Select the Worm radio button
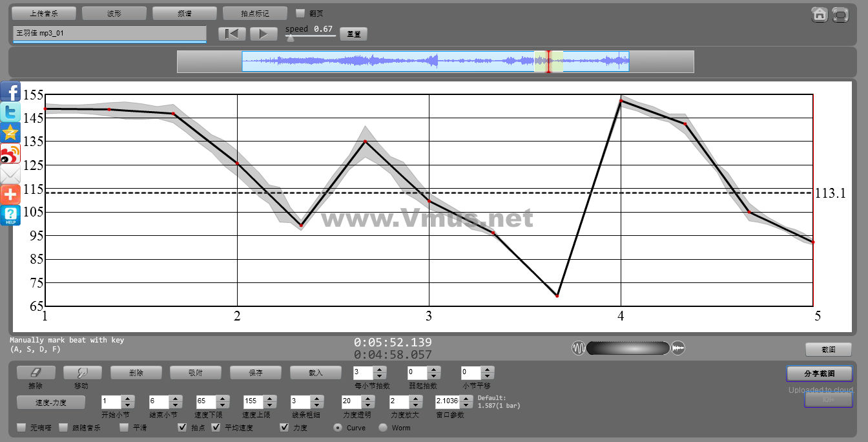 [383, 428]
